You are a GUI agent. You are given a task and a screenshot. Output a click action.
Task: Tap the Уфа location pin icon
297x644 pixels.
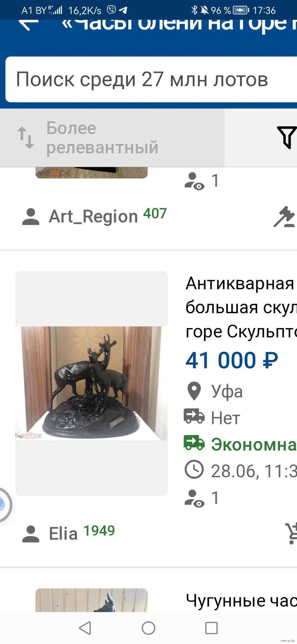tap(194, 391)
